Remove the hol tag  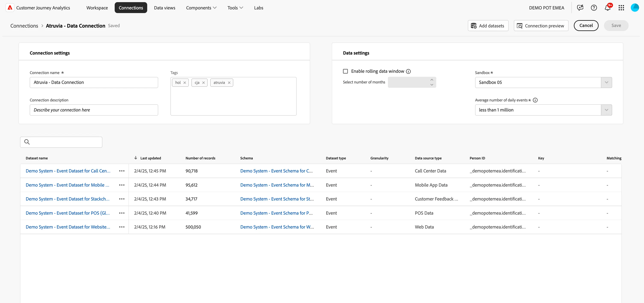pos(184,83)
